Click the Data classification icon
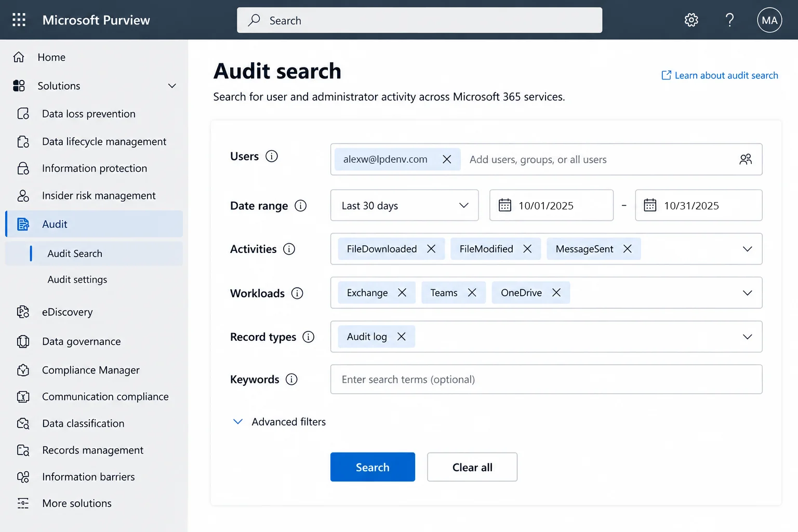Image resolution: width=798 pixels, height=532 pixels. tap(23, 423)
